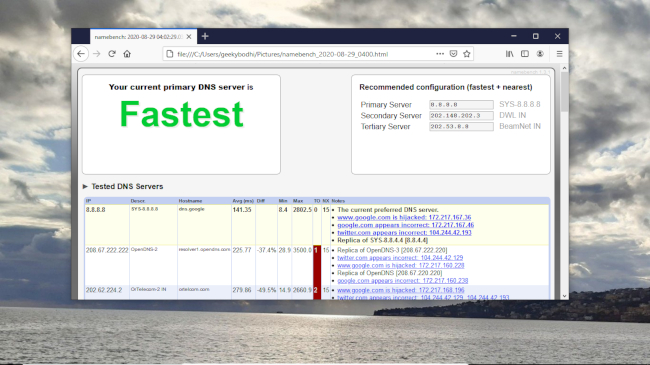Click the address bar file URL
Viewport: 650px width, 365px height.
(x=283, y=54)
